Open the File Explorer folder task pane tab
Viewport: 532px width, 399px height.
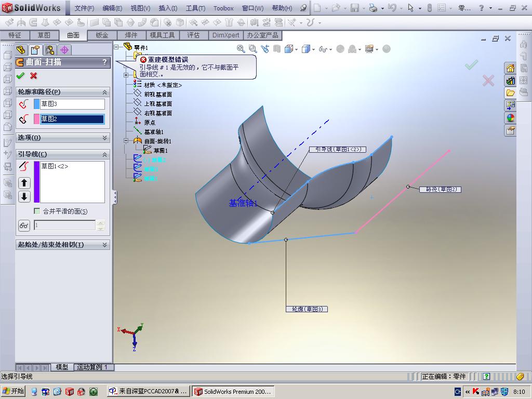coord(510,93)
